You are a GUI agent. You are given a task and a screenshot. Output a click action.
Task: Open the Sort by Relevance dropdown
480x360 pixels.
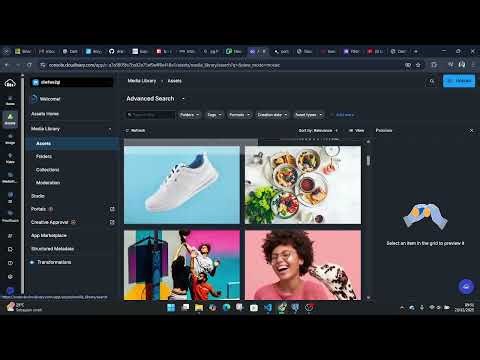318,130
